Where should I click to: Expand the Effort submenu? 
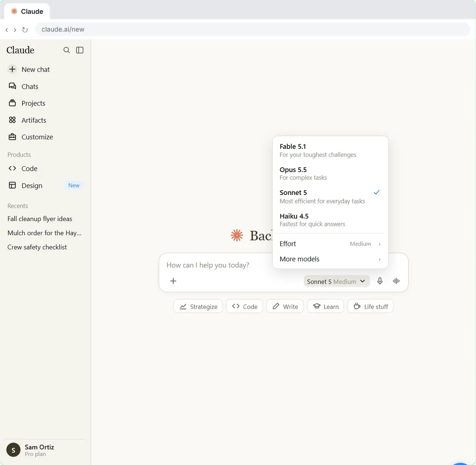pos(330,244)
